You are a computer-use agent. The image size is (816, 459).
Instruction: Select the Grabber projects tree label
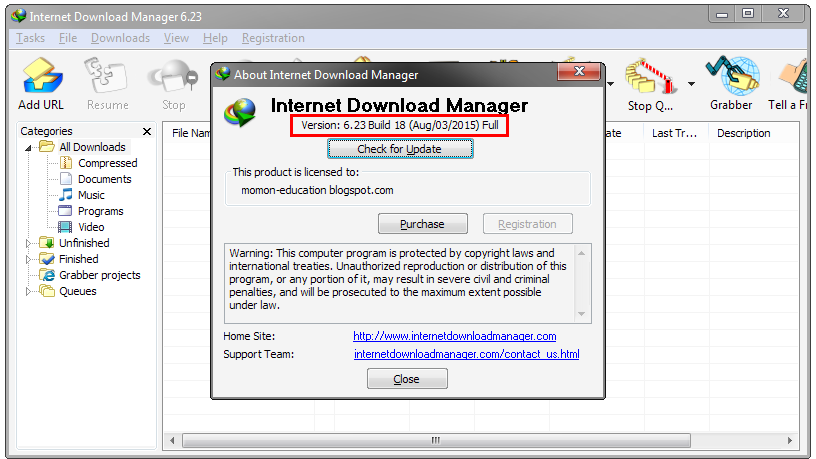point(100,275)
